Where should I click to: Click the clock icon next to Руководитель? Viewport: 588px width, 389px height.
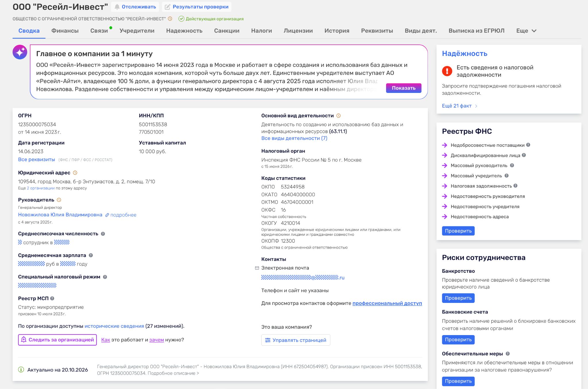(x=59, y=200)
